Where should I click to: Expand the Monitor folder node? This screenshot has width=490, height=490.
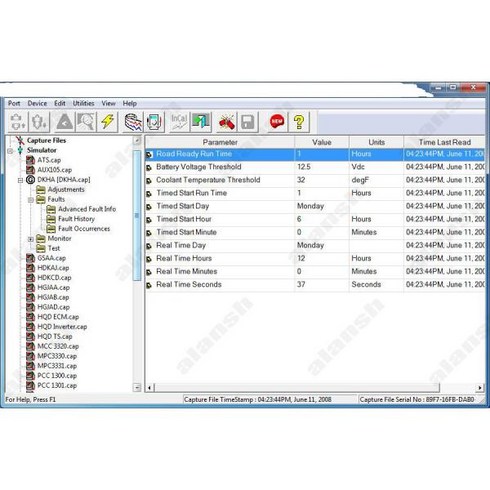(31, 239)
